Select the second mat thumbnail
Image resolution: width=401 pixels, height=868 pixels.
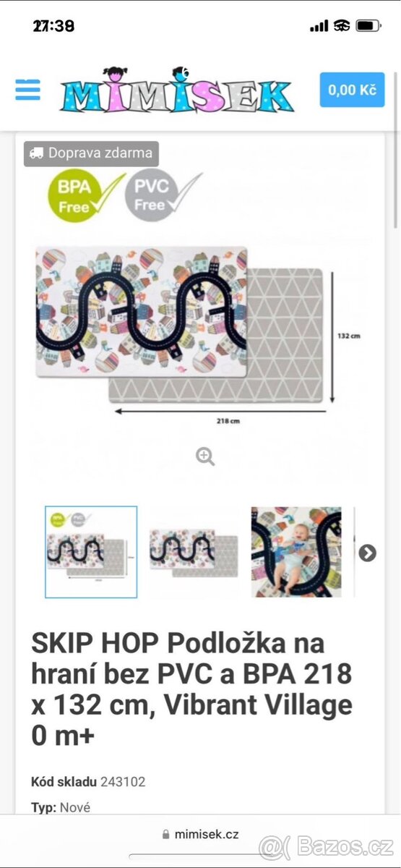click(194, 552)
